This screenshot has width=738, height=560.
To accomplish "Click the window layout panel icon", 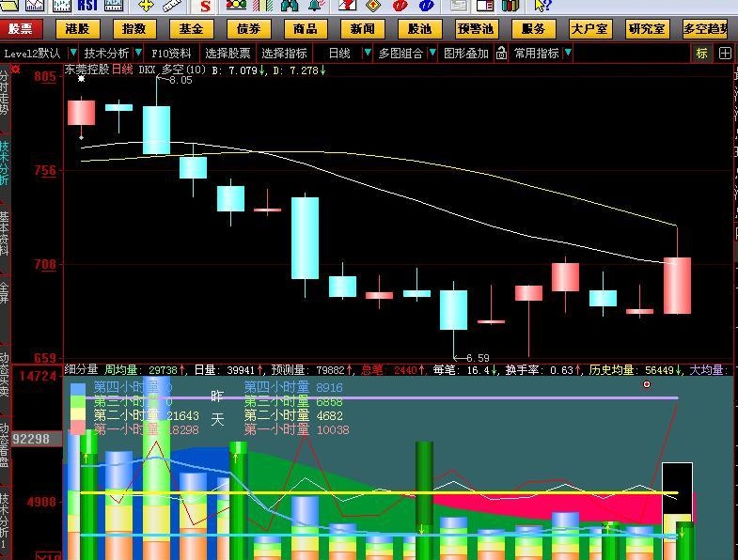I will click(485, 6).
